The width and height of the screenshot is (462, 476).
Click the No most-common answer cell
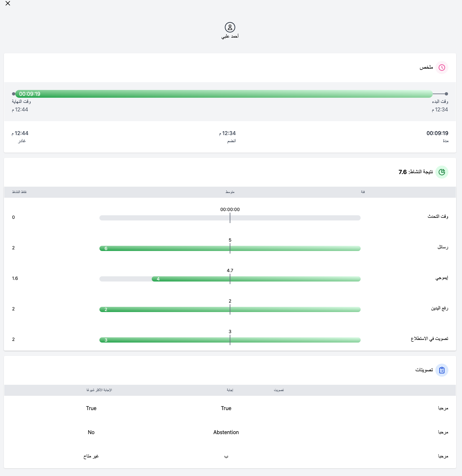[x=91, y=432]
